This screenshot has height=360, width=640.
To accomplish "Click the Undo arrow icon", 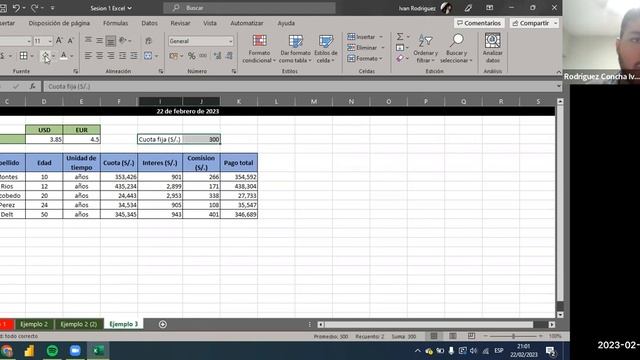I will pos(16,8).
